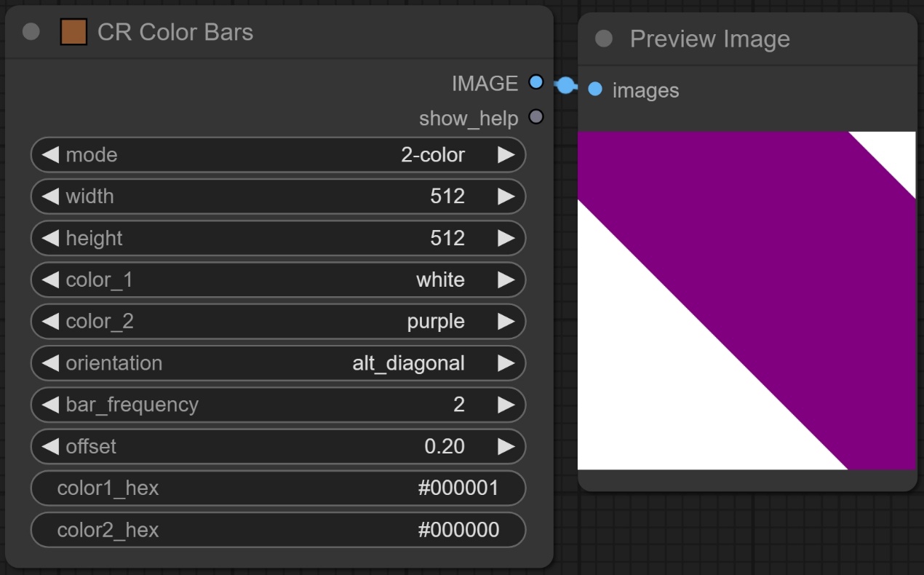Decrease offset value with left arrow

point(50,446)
